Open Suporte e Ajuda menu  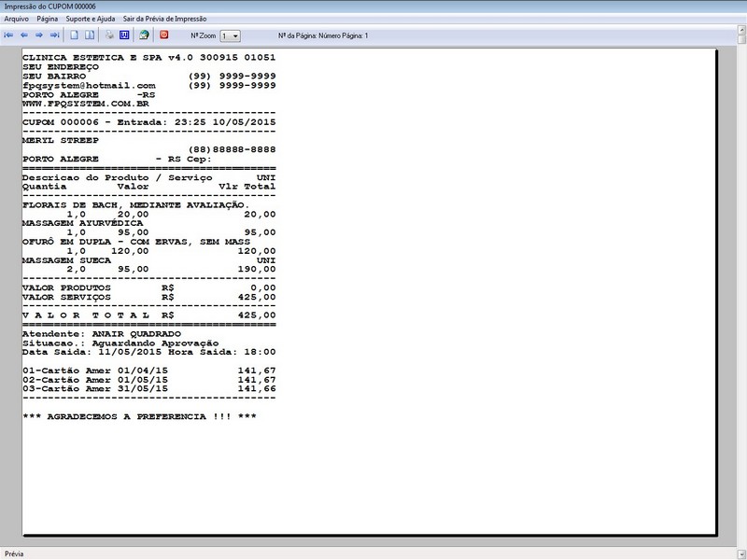[91, 19]
